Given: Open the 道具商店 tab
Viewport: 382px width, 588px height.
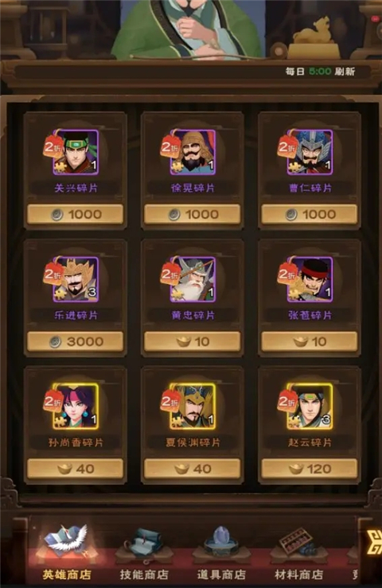Looking at the screenshot, I should click(x=221, y=552).
